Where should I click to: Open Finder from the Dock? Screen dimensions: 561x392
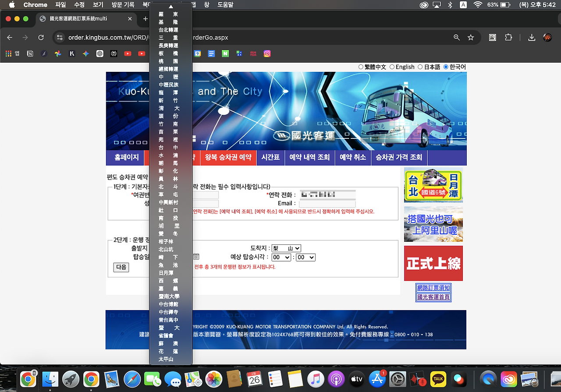tap(50, 379)
